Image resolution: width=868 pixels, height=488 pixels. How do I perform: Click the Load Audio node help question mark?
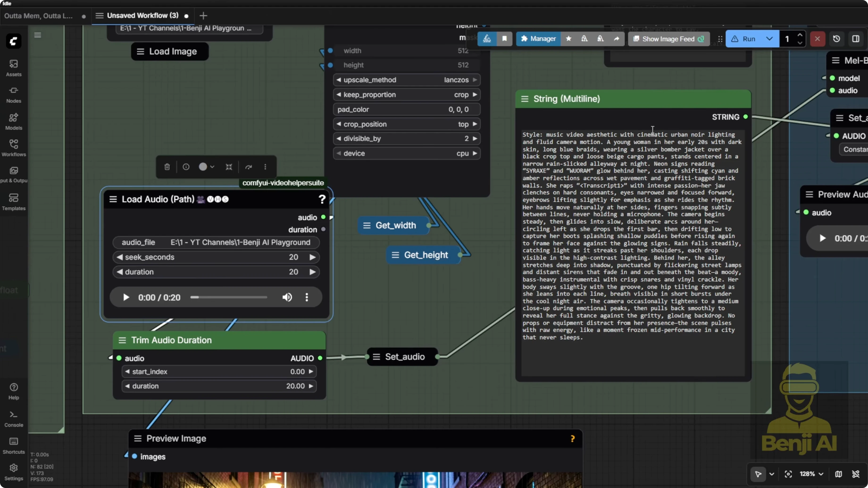[322, 199]
